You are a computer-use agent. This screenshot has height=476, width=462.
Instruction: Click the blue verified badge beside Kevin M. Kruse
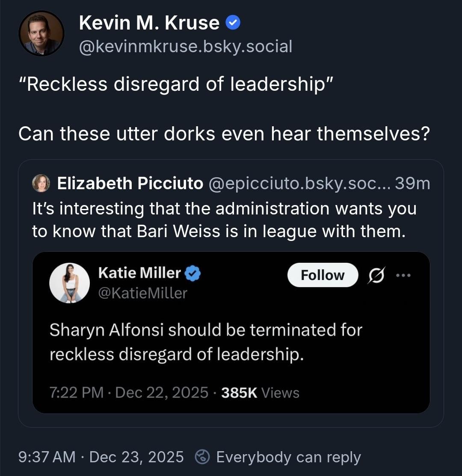click(233, 23)
